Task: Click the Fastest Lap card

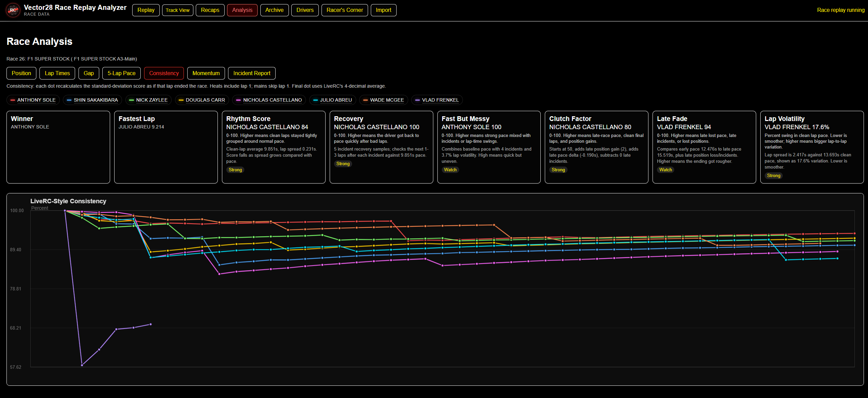Action: [166, 147]
